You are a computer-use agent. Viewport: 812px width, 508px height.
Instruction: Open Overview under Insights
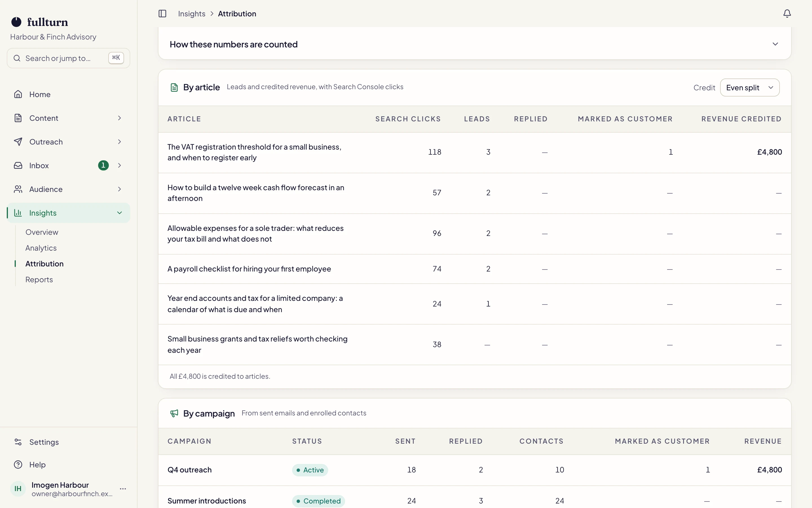click(42, 232)
